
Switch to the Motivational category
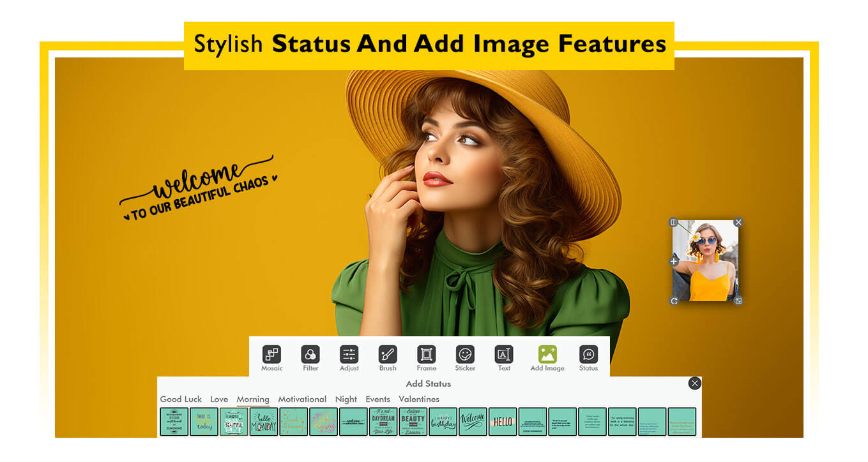[x=302, y=399]
